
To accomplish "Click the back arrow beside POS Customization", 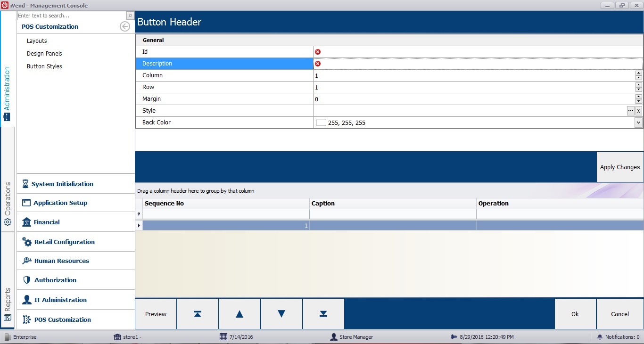I will point(124,26).
